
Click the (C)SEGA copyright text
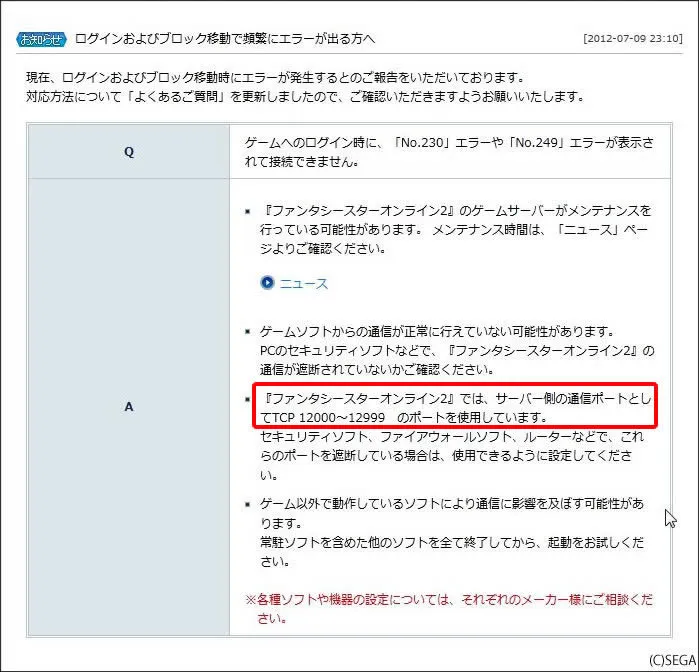(672, 660)
